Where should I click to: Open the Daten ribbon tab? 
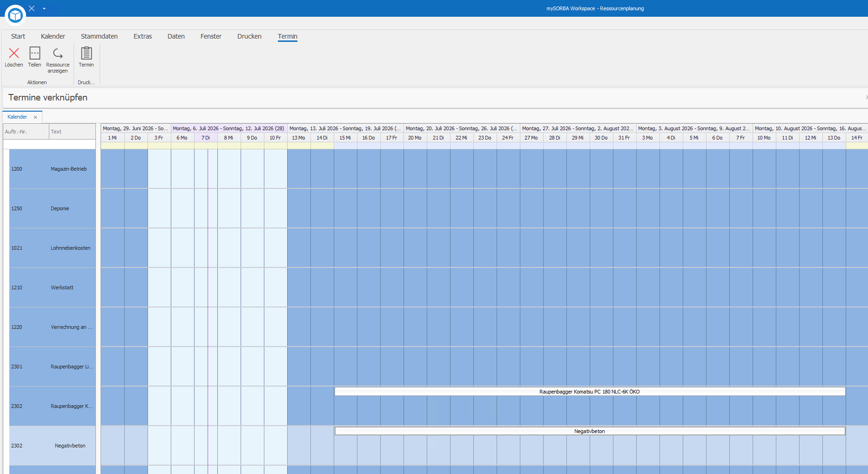pyautogui.click(x=176, y=36)
